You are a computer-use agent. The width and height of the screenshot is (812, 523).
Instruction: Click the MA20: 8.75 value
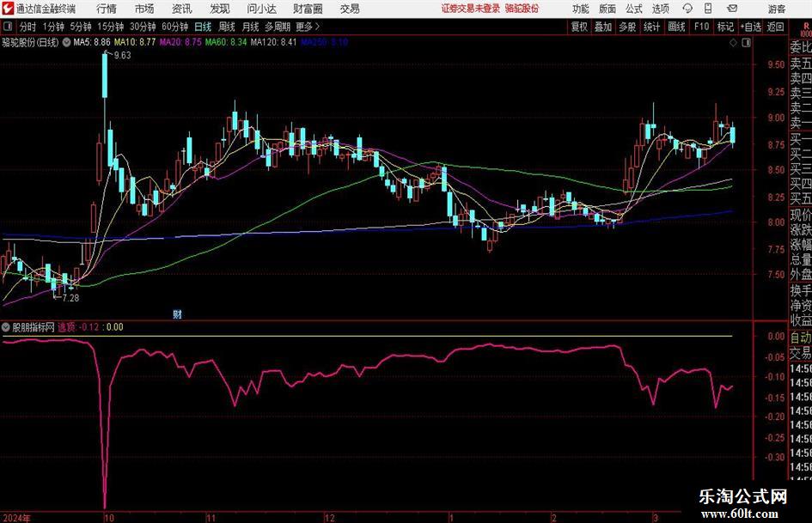[x=180, y=42]
